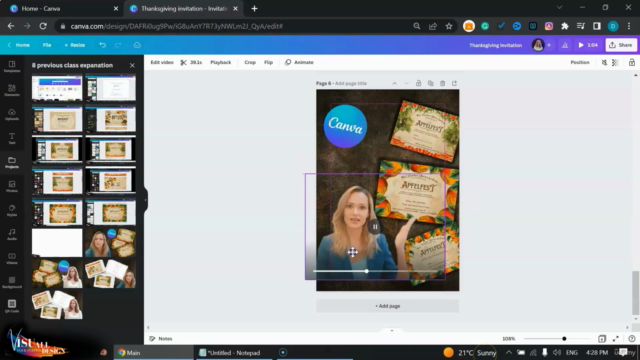Click the Thanksgiving invitation title field
Viewport: 640px width, 360px height.
click(x=495, y=45)
